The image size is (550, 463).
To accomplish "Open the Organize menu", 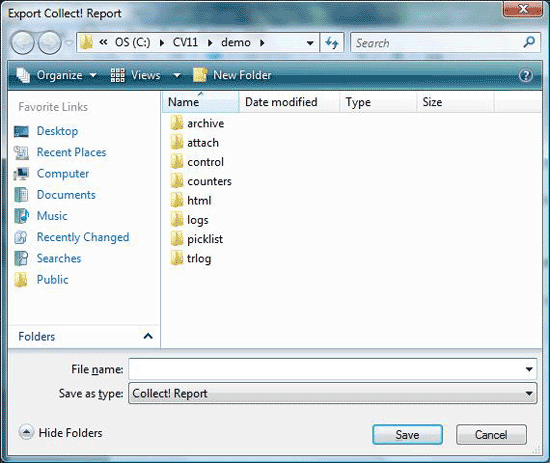I will [x=56, y=75].
